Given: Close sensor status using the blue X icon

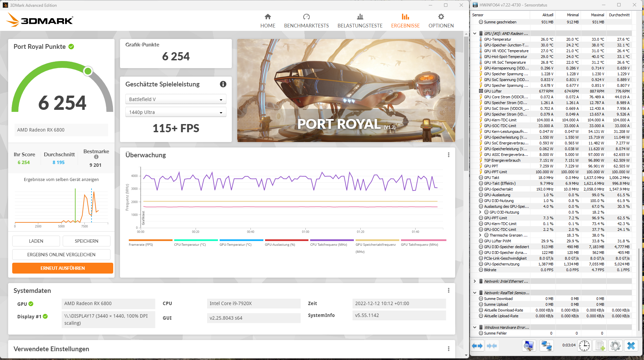Looking at the screenshot, I should [x=631, y=346].
